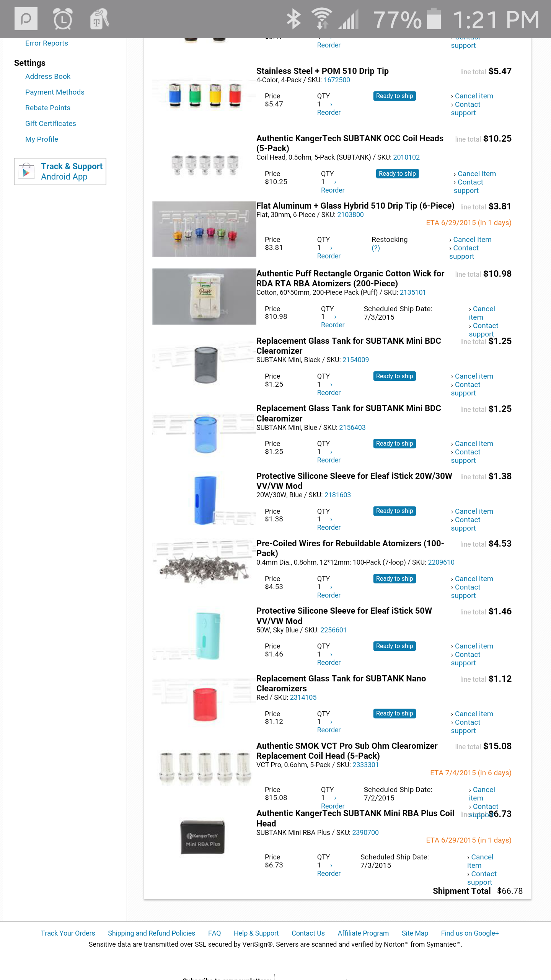This screenshot has width=551, height=980.
Task: Open the Google Play Android App icon
Action: click(x=26, y=171)
